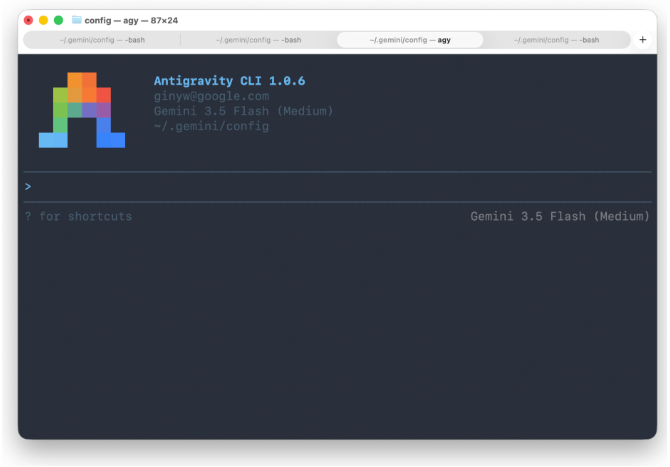Minimize the terminal with the yellow button

[44, 20]
